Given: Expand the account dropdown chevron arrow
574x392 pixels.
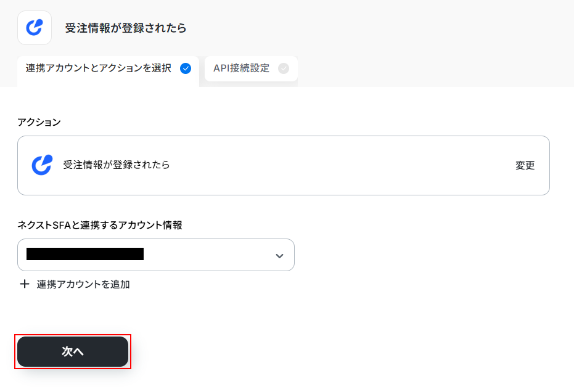Looking at the screenshot, I should (x=279, y=255).
